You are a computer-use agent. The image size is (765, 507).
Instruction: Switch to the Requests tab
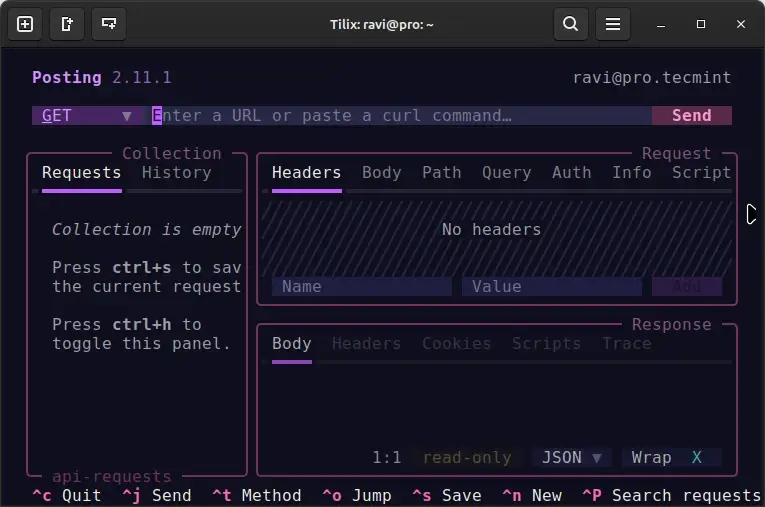[x=81, y=173]
